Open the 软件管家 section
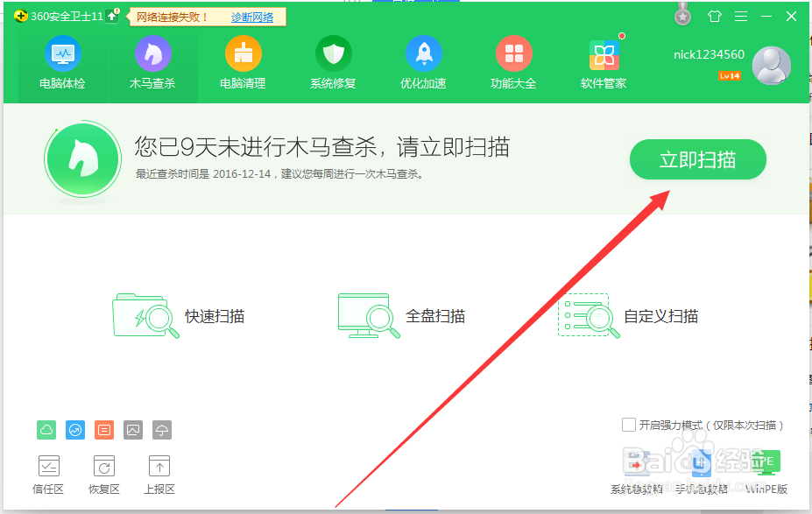This screenshot has width=812, height=514. 604,61
